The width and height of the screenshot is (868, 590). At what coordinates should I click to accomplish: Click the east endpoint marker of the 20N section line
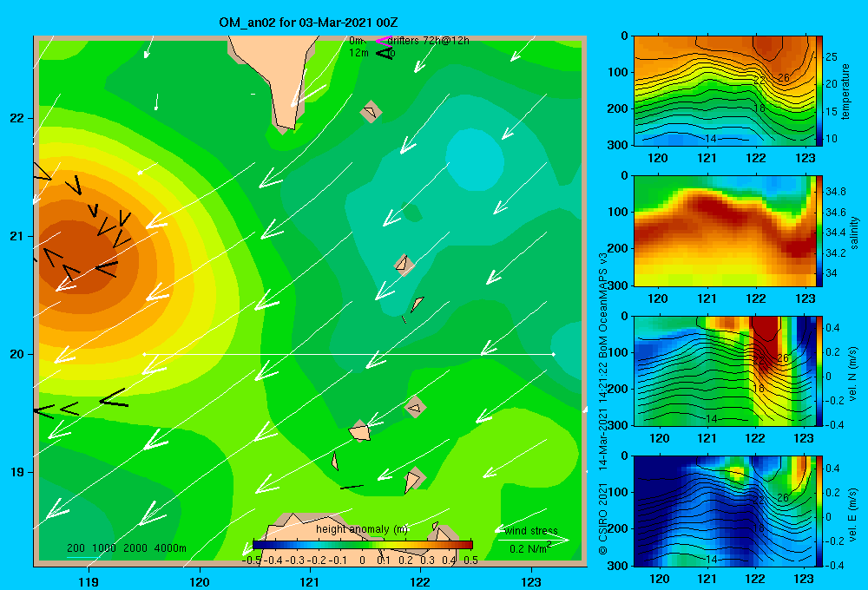point(554,354)
